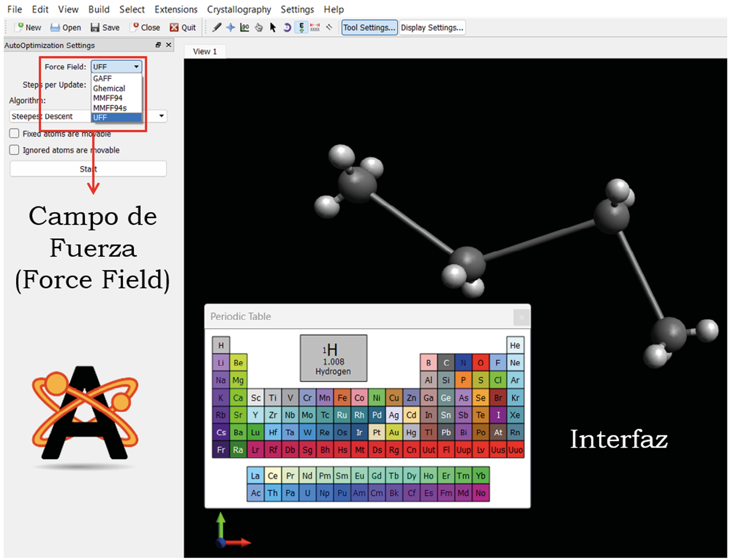Undock the AutoOptimization Settings panel
This screenshot has height=560, width=729.
(158, 45)
